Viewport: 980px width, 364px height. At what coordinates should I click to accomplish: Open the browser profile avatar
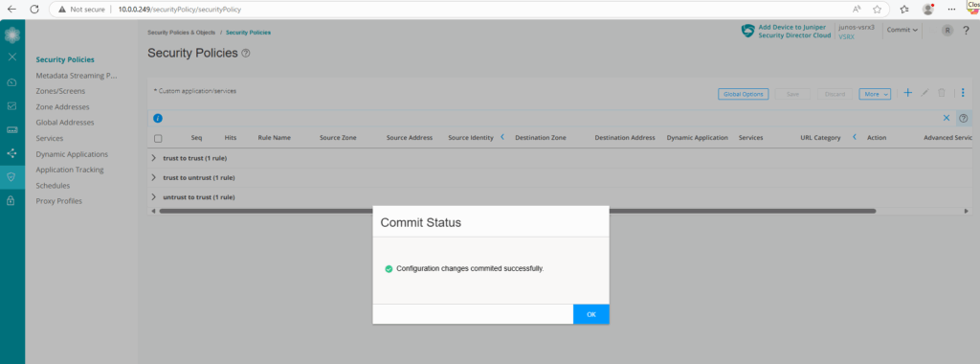928,10
